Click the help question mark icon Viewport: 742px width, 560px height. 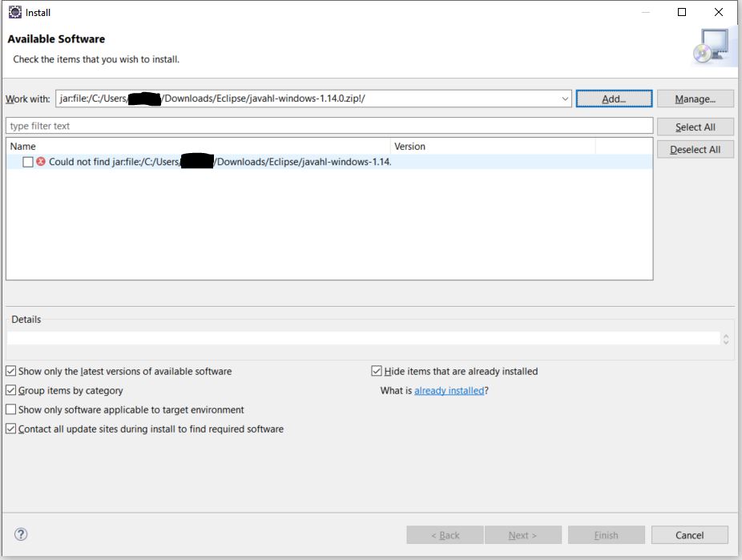tap(21, 534)
